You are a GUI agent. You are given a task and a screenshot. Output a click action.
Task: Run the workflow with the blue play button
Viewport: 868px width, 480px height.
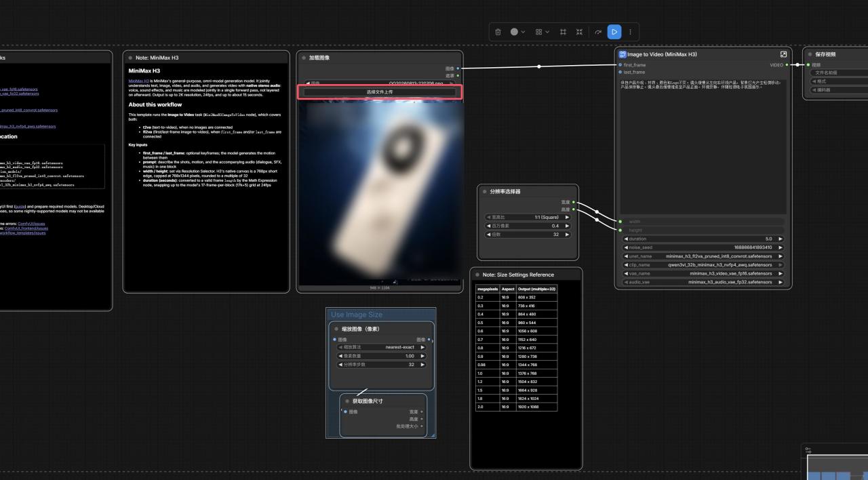coord(614,32)
